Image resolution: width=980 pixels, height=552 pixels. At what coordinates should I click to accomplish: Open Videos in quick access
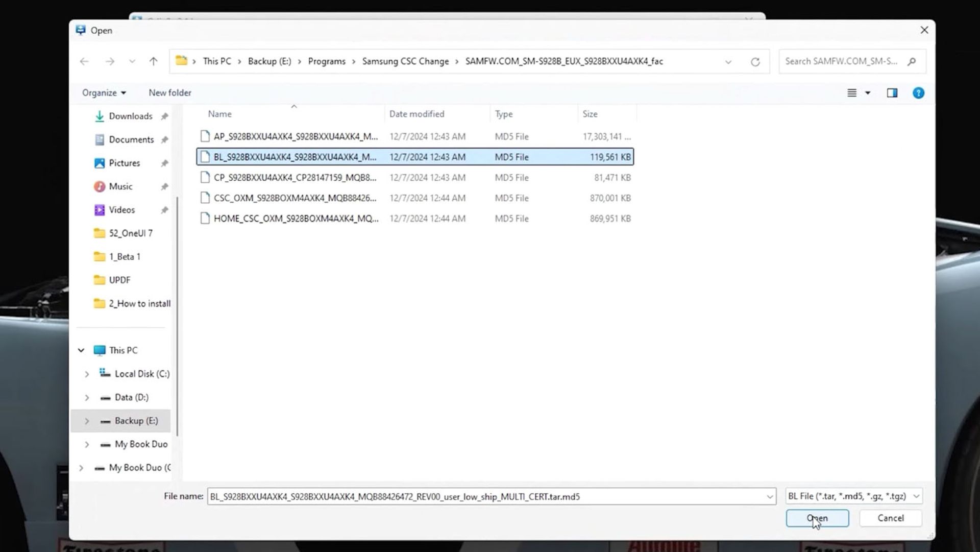pyautogui.click(x=121, y=210)
